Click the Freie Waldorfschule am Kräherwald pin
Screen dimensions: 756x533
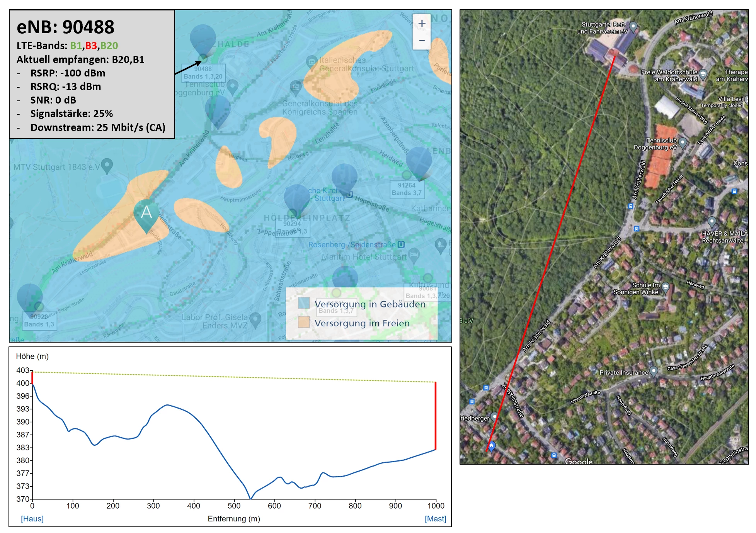click(703, 73)
